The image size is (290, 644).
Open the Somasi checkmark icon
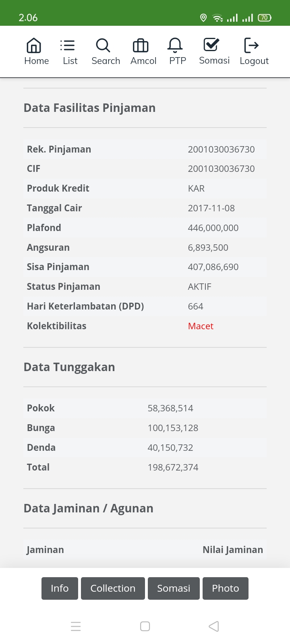point(211,45)
